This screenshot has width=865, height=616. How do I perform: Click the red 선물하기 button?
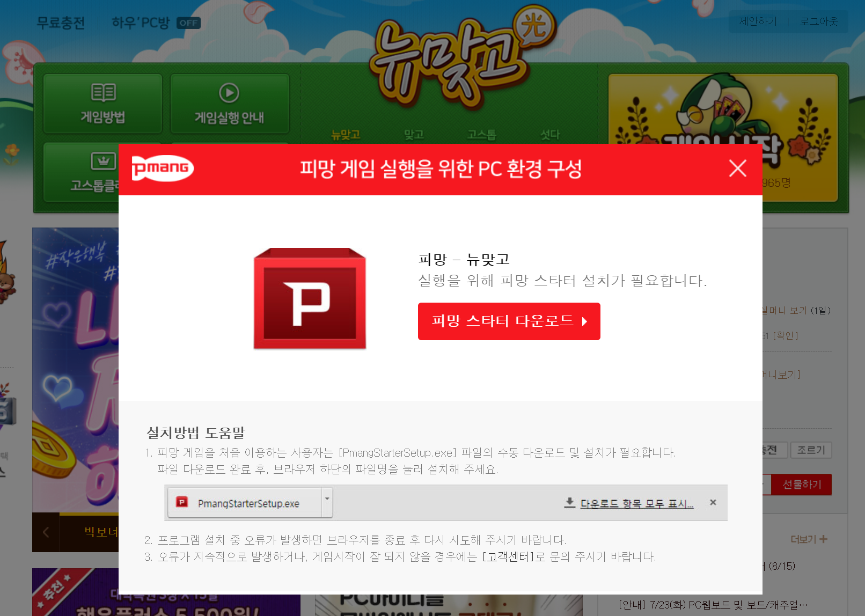(802, 485)
